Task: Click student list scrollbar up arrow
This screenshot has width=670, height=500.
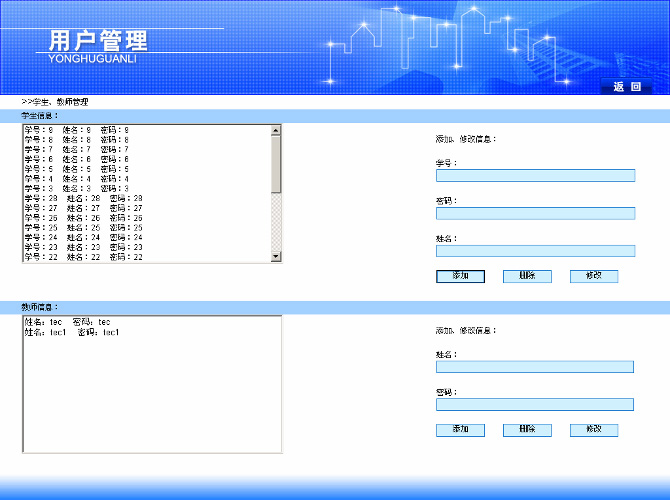Action: 276,130
